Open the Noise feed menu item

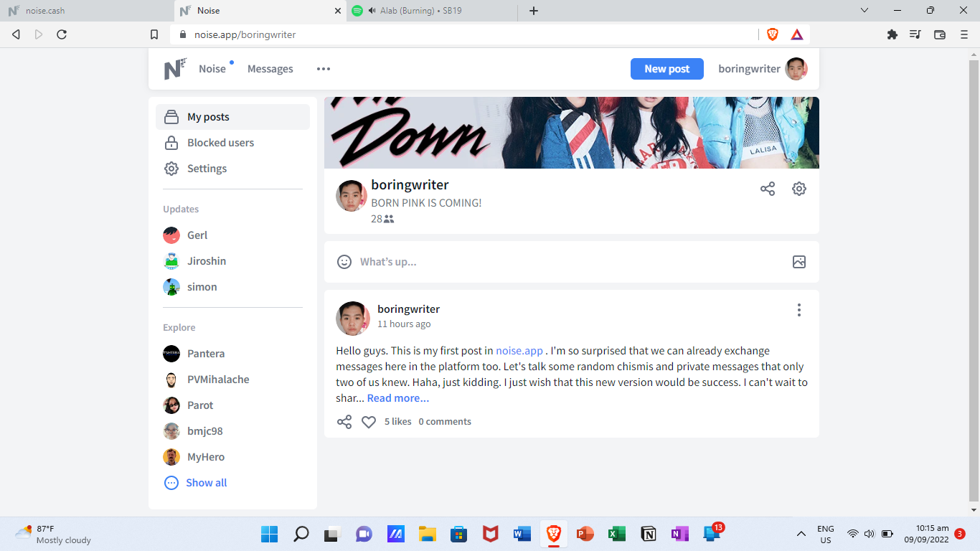point(212,69)
